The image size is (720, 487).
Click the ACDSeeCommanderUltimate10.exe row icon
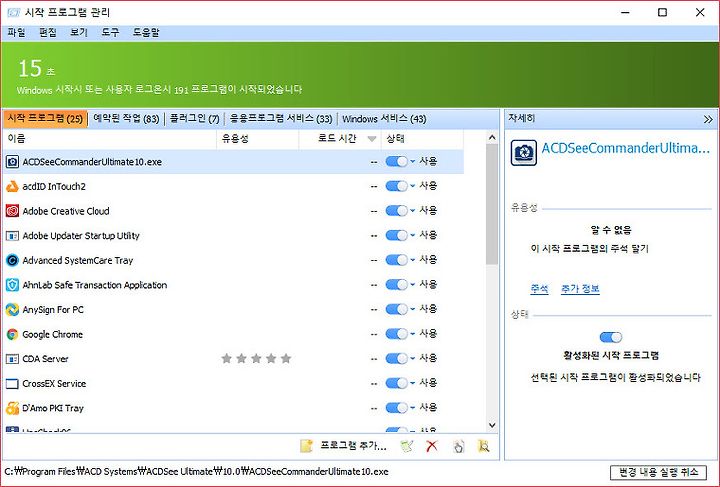tap(12, 162)
